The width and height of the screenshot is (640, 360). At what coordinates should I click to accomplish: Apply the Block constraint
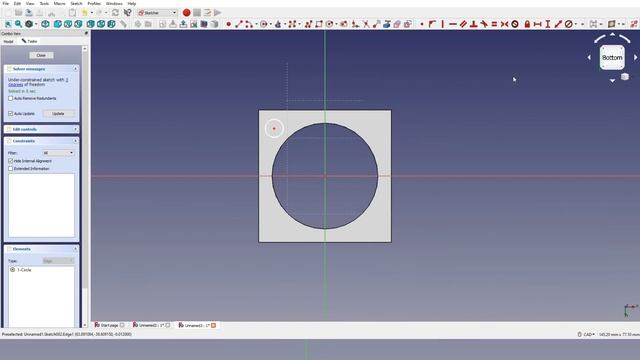[515, 24]
